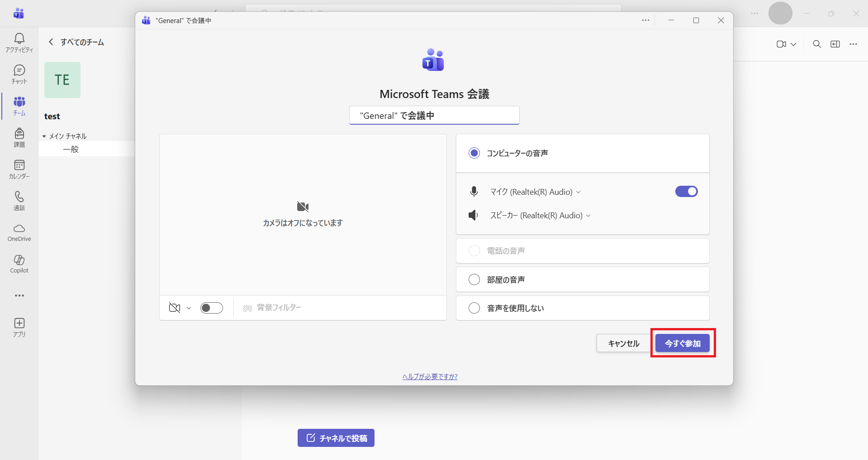This screenshot has width=868, height=460.
Task: Click the 今すぐ参加 join button
Action: click(x=682, y=343)
